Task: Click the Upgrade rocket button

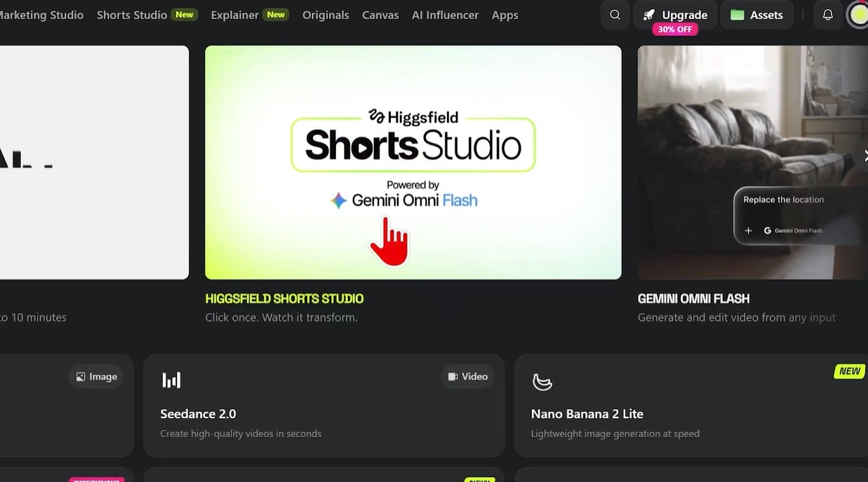Action: pos(675,15)
